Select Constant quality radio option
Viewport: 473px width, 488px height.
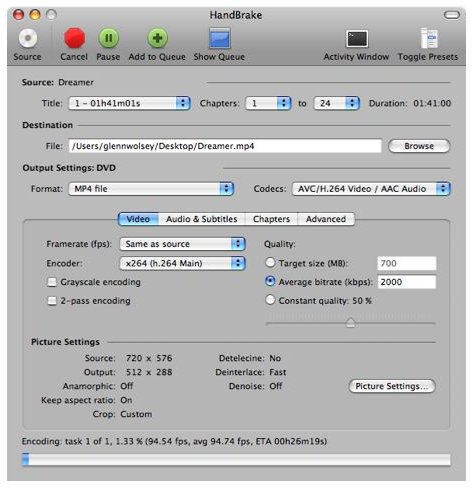(x=270, y=300)
